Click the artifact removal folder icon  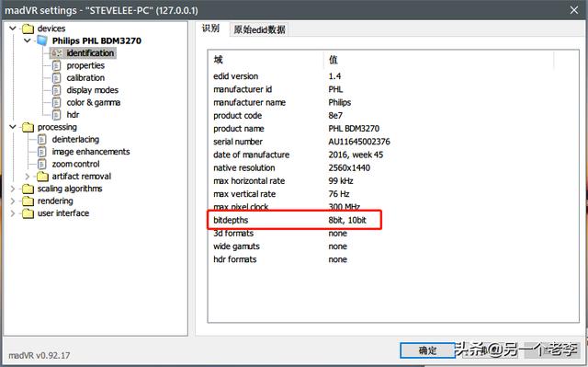click(42, 177)
